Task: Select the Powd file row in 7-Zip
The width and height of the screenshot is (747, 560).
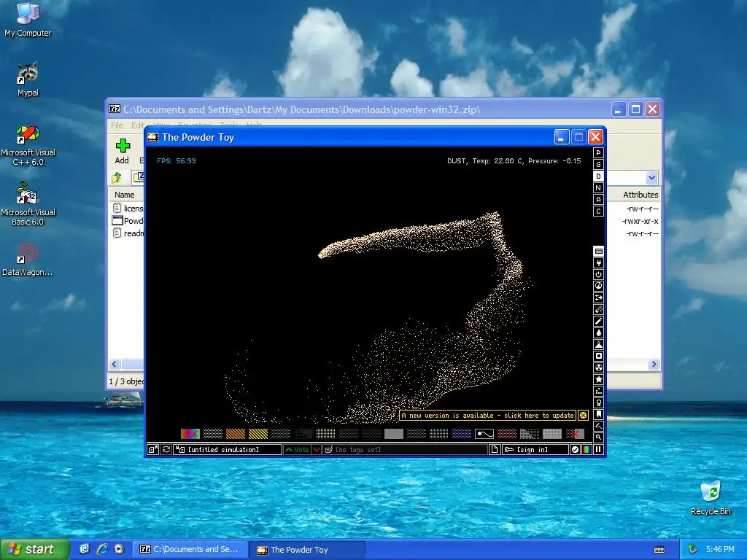Action: point(128,221)
